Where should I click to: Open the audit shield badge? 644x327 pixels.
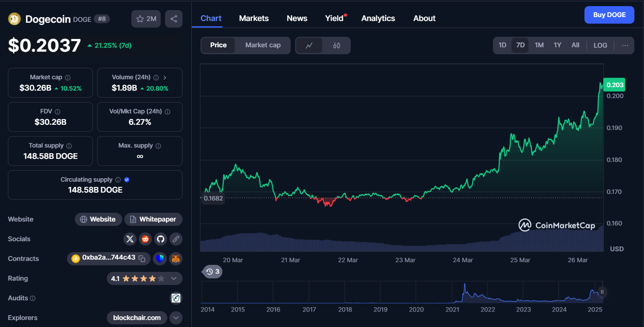click(176, 298)
